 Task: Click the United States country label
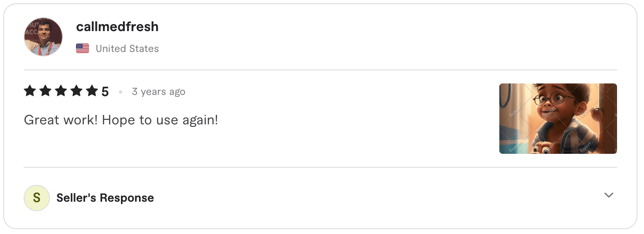click(x=127, y=49)
